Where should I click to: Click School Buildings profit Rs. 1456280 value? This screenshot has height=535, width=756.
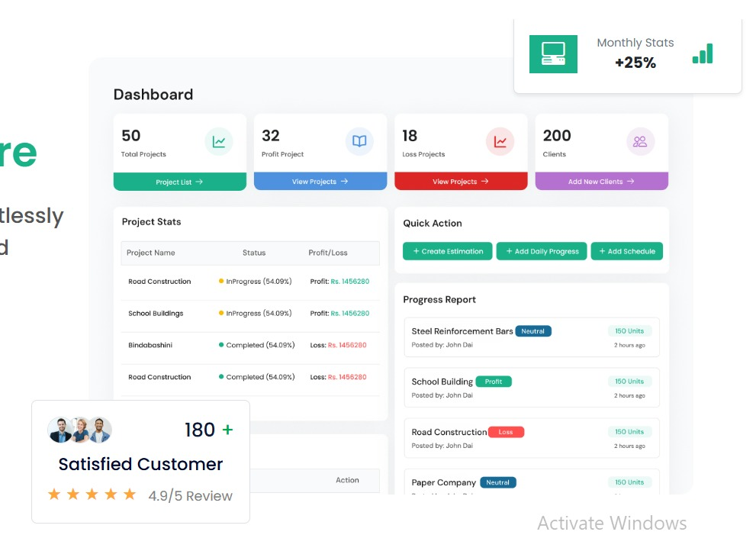point(350,314)
